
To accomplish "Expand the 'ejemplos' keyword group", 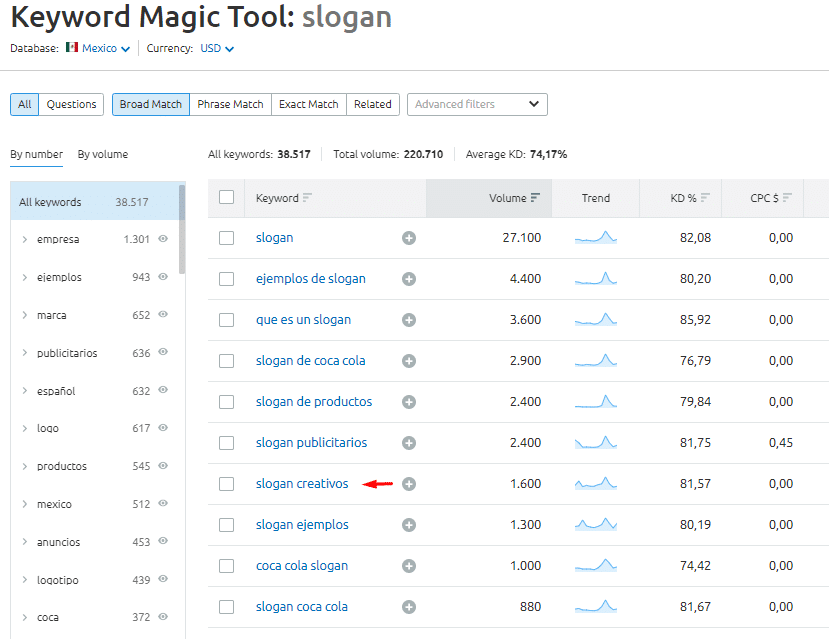I will 24,277.
